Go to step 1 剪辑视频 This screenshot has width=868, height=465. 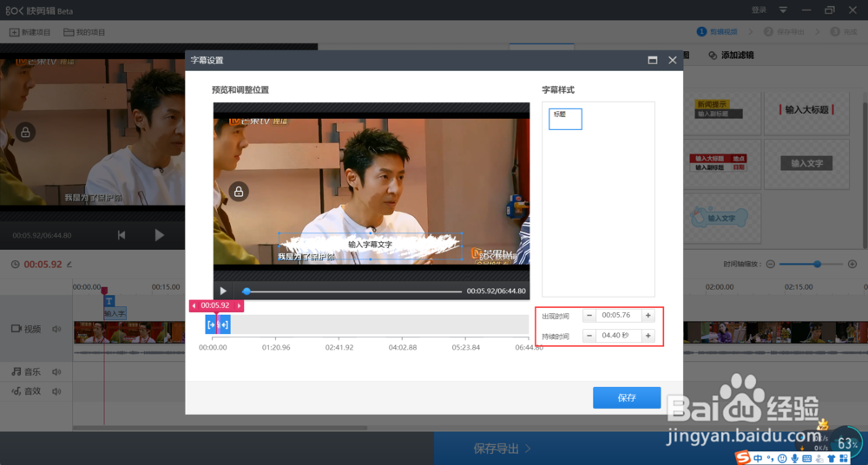click(x=717, y=31)
